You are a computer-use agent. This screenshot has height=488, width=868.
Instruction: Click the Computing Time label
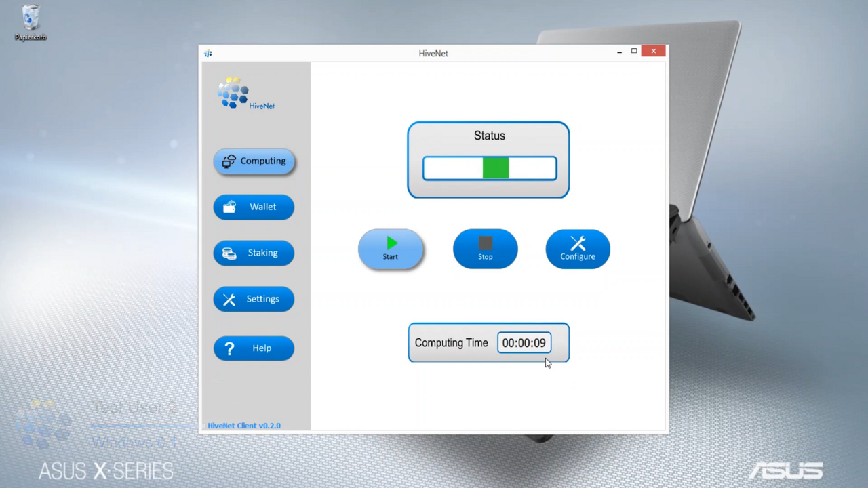pos(451,343)
